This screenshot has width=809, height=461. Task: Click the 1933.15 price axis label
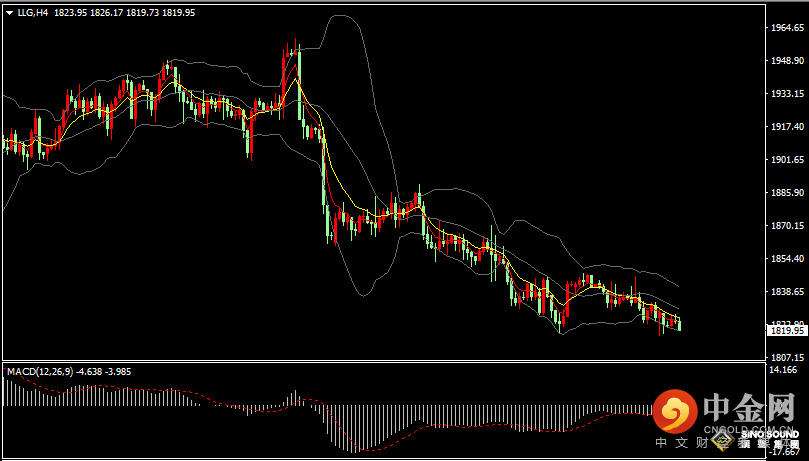pyautogui.click(x=788, y=94)
